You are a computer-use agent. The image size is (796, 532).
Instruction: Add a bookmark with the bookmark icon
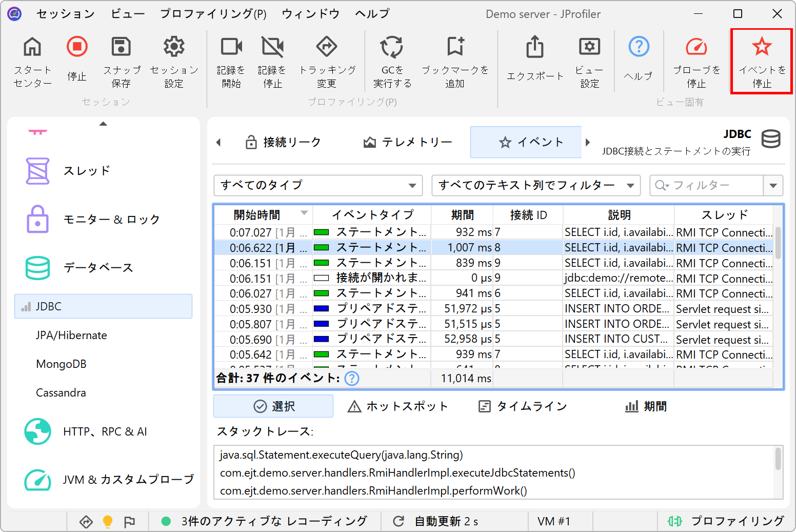(x=455, y=47)
